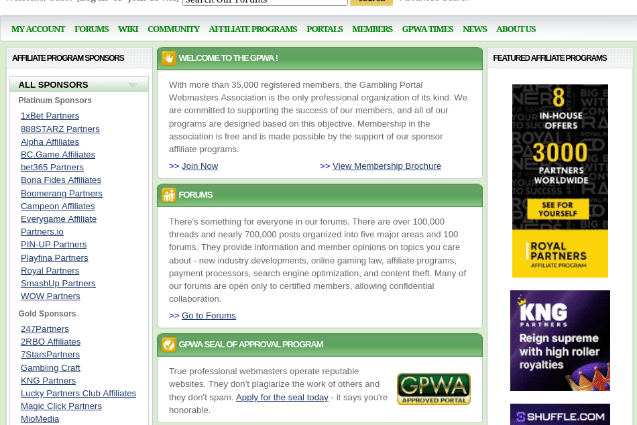Click the Seal of Approval checkmark icon
Viewport: 637px width, 425px height.
169,345
